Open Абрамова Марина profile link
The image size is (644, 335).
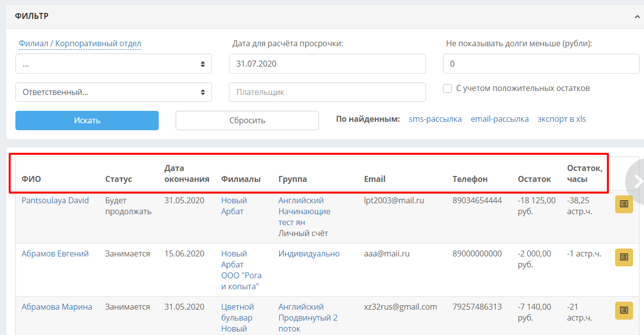(x=57, y=307)
